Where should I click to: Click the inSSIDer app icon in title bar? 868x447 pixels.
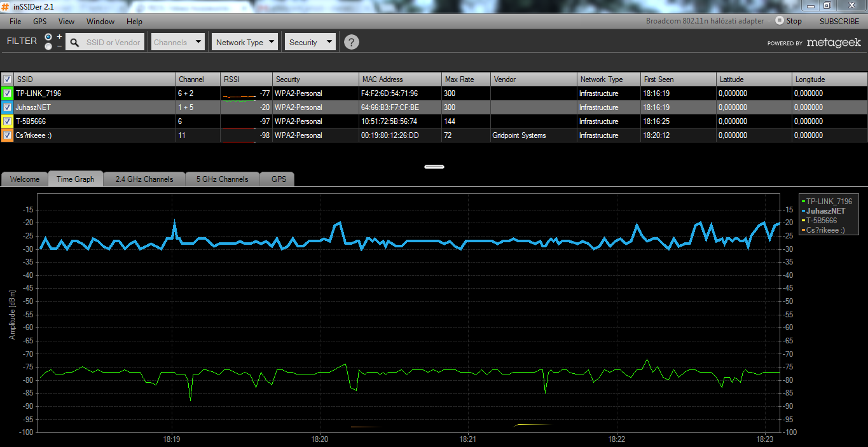click(x=5, y=6)
